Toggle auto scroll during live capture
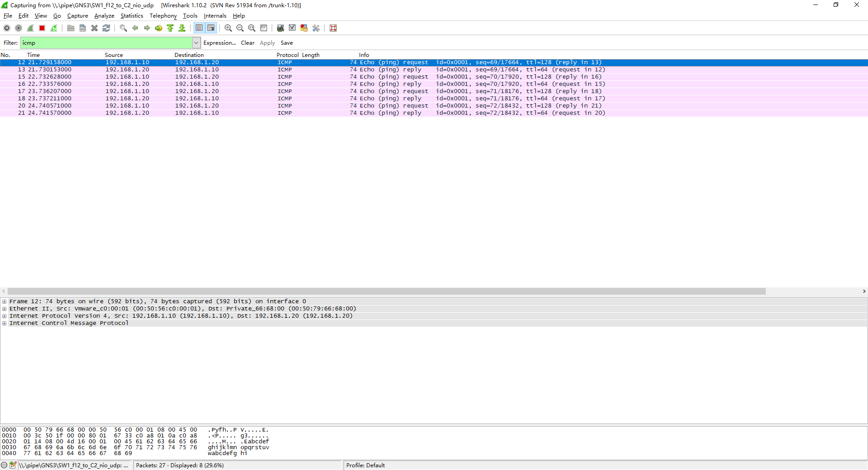The image size is (868, 470). pos(211,28)
